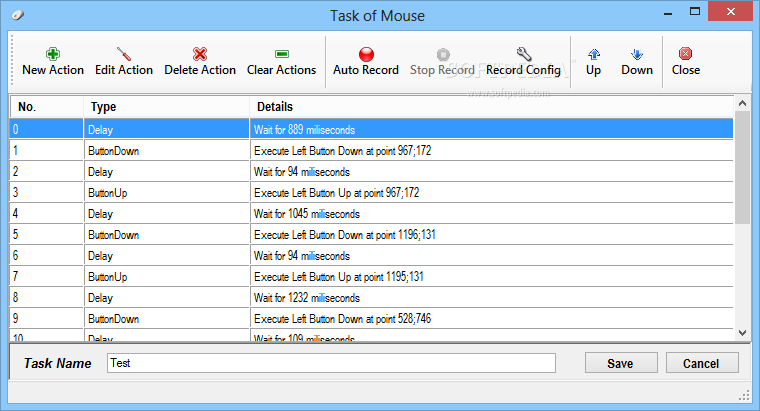Click the Task Name input field
Image resolution: width=760 pixels, height=411 pixels.
click(331, 363)
